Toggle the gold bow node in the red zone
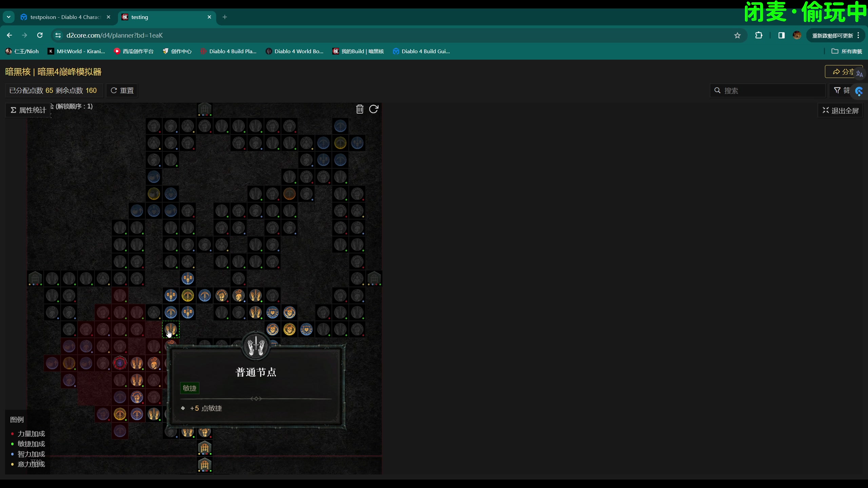The width and height of the screenshot is (868, 488). click(x=120, y=414)
